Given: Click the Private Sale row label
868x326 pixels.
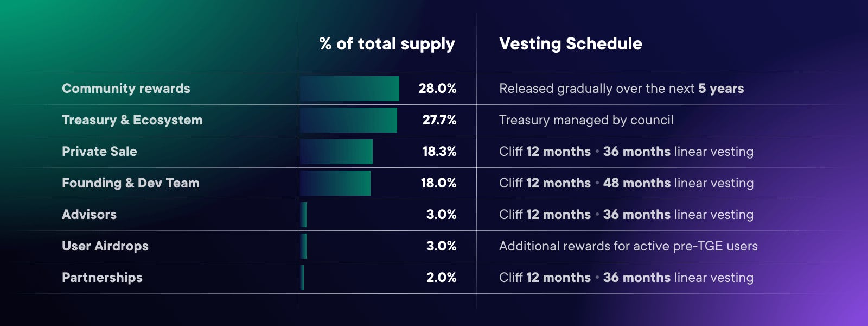Looking at the screenshot, I should pyautogui.click(x=99, y=152).
